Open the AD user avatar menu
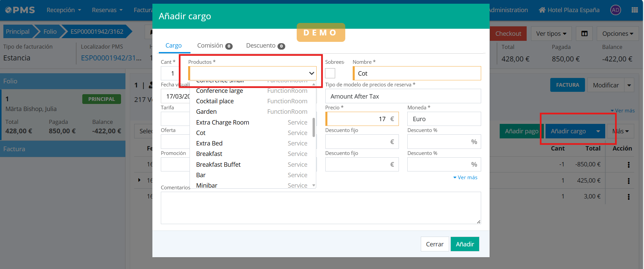 [615, 10]
